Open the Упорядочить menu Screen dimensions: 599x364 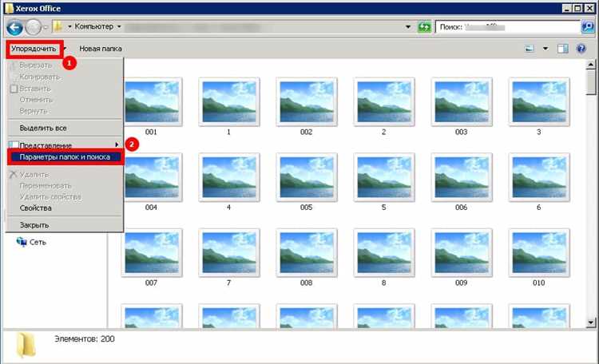tap(34, 49)
